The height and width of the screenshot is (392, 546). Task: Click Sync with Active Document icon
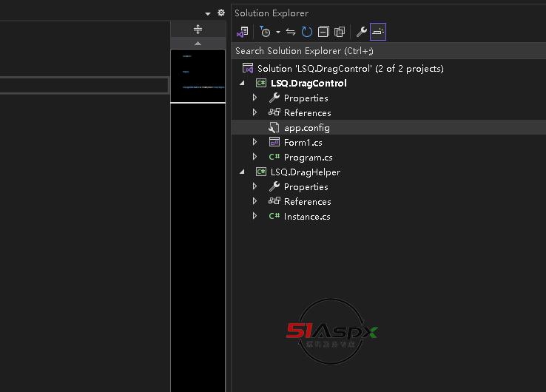click(291, 32)
